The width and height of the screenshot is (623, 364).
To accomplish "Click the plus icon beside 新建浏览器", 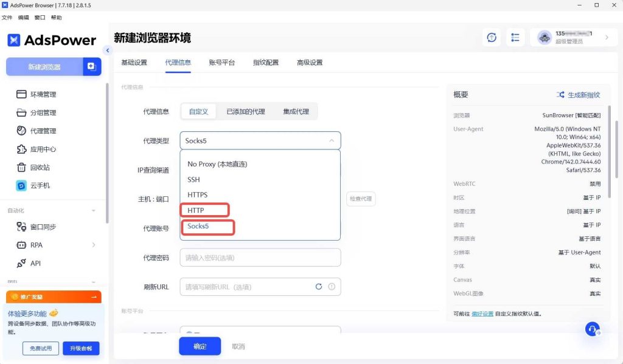I will pos(92,66).
